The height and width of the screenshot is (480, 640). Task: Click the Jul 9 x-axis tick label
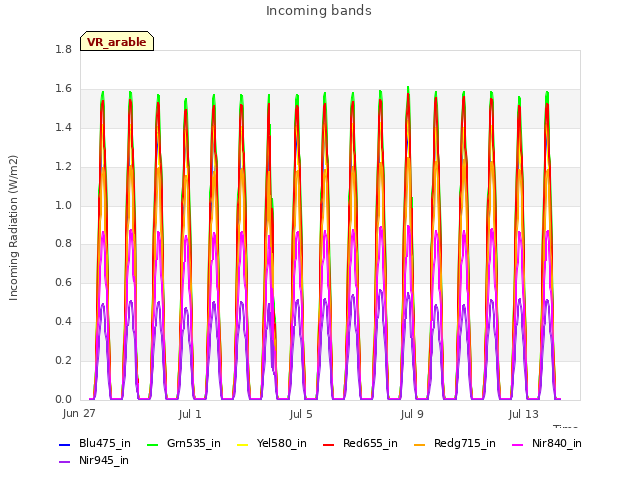412,414
